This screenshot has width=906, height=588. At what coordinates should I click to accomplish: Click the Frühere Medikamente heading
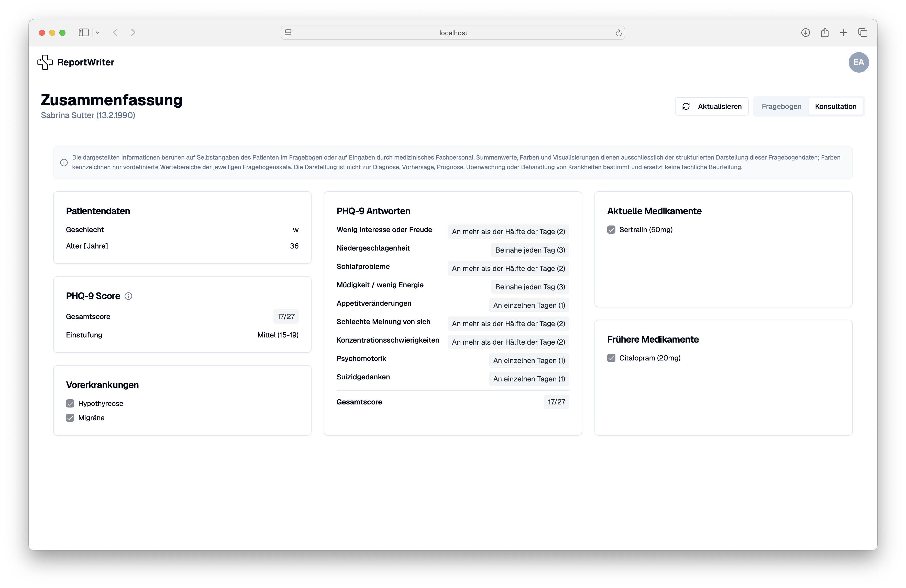tap(653, 340)
